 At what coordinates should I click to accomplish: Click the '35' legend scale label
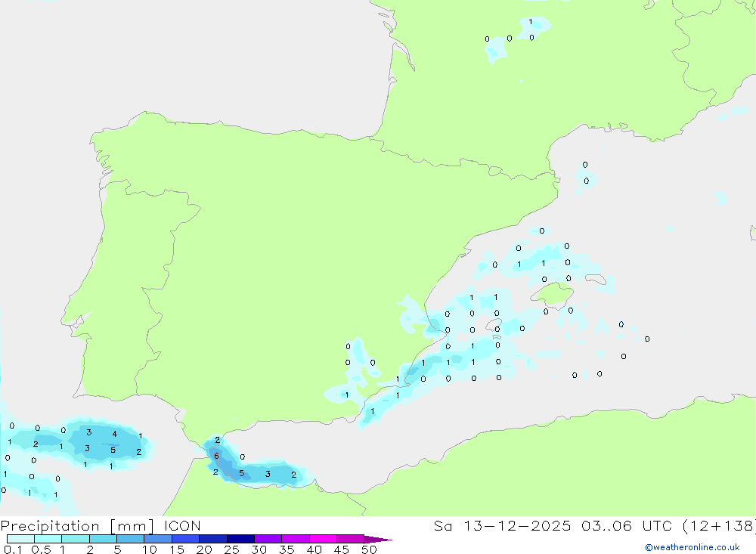tap(287, 549)
